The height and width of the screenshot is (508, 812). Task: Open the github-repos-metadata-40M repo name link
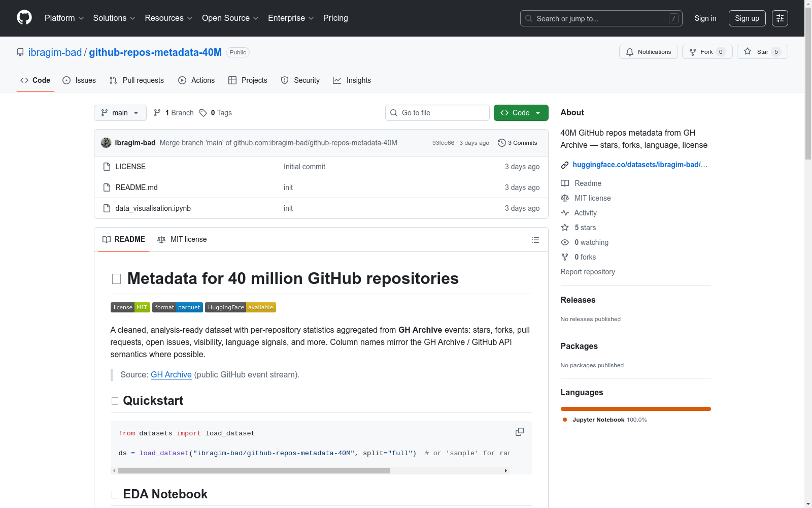click(x=155, y=52)
